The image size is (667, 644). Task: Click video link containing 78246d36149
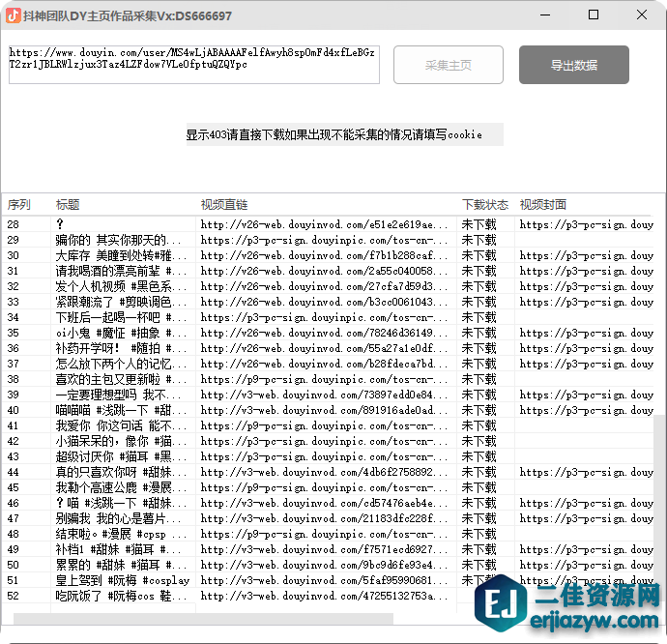[x=324, y=333]
